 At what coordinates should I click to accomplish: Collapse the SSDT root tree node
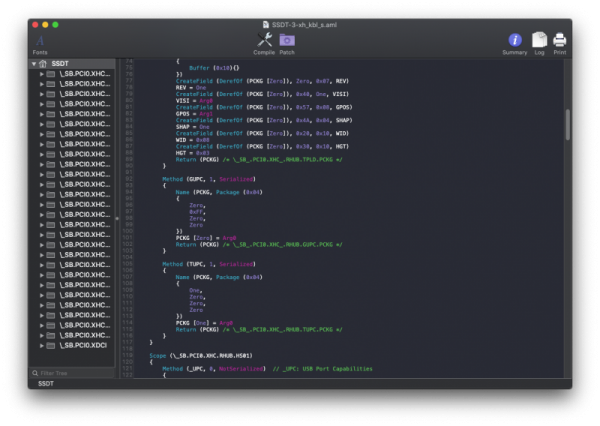click(33, 63)
